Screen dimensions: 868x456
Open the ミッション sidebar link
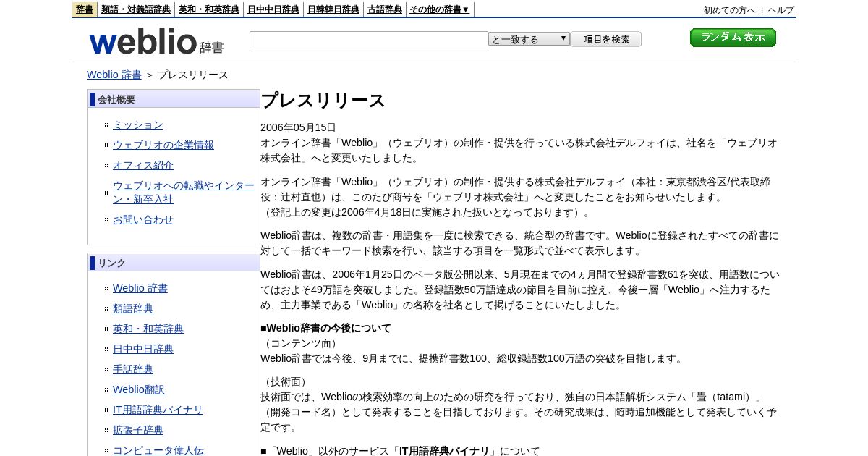tap(138, 124)
